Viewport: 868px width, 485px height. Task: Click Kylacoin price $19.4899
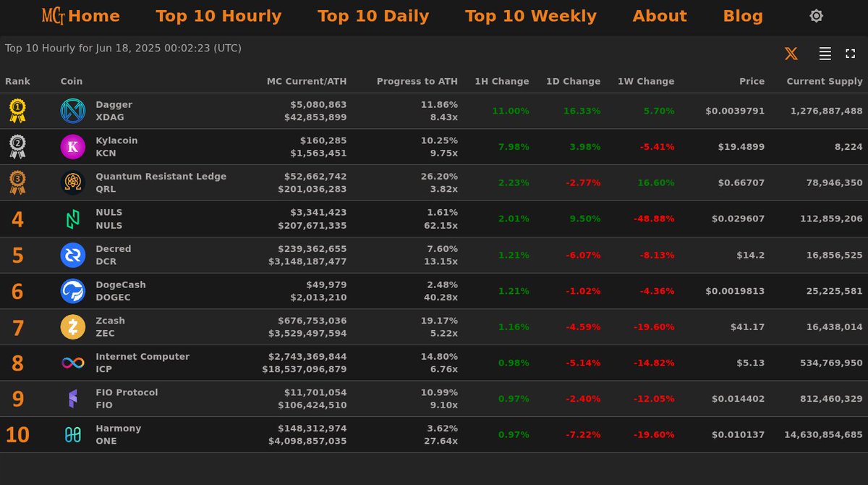[x=741, y=147]
